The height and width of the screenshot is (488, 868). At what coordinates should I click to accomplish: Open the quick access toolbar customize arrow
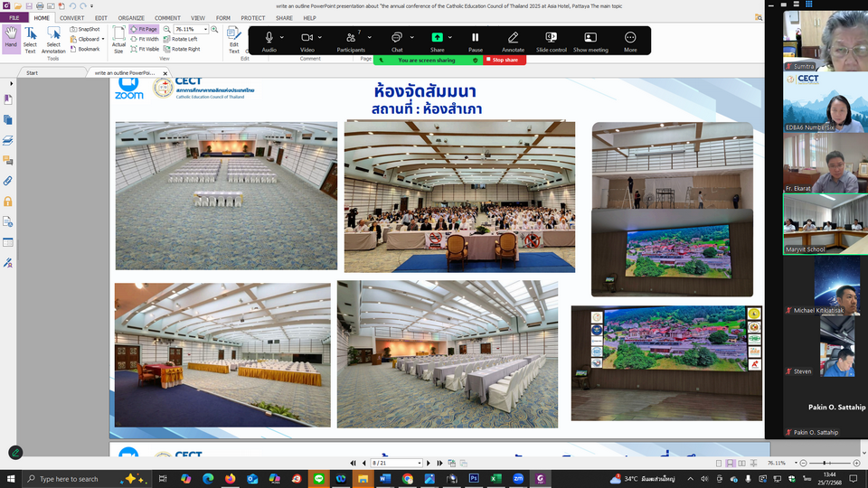[92, 5]
